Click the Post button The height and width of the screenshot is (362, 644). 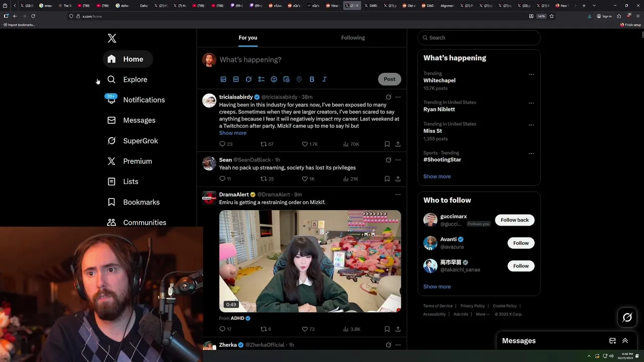389,79
